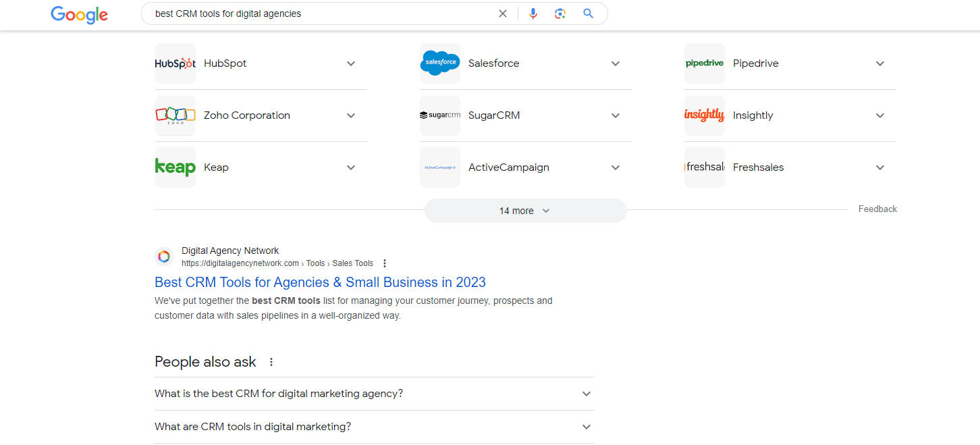Click the Digital Agency Network favicon
Image resolution: width=980 pixels, height=445 pixels.
point(163,257)
